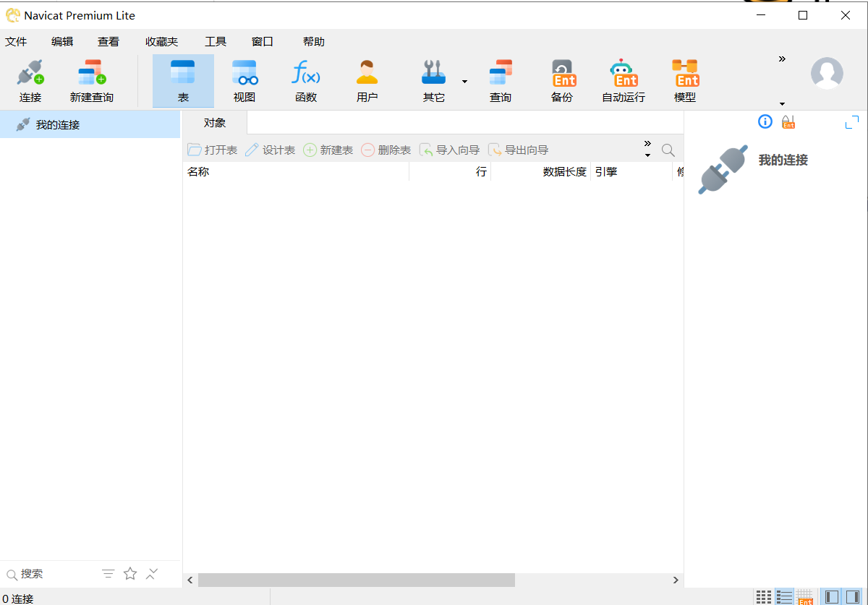Click the 导入向导 (Import Wizard) button
868x605 pixels.
pyautogui.click(x=450, y=150)
